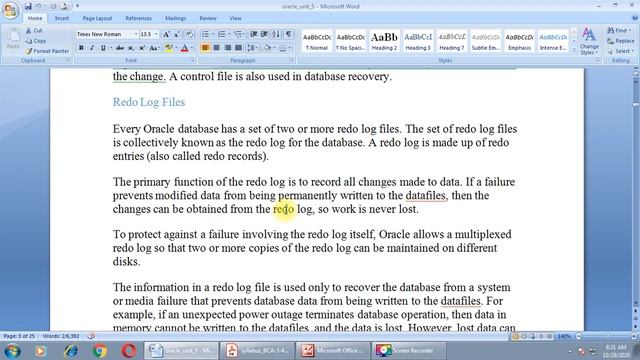Viewport: 640px width, 360px height.
Task: Open font size dropdown showing 13.5
Action: [x=156, y=35]
